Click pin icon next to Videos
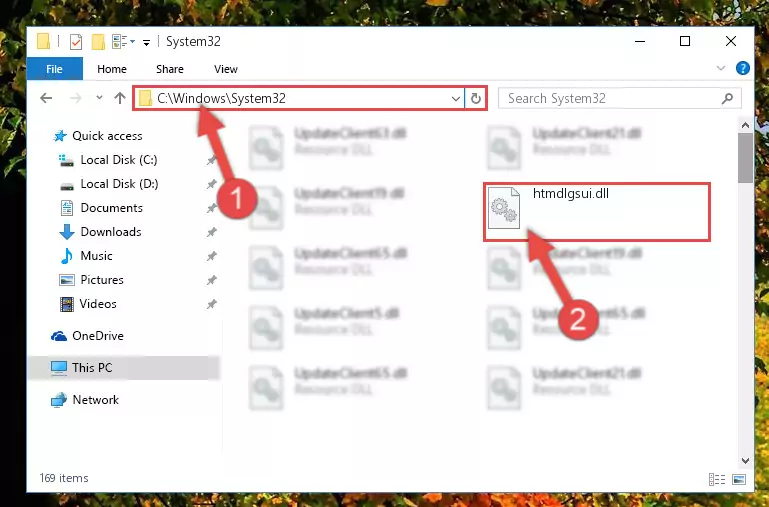 click(x=211, y=304)
